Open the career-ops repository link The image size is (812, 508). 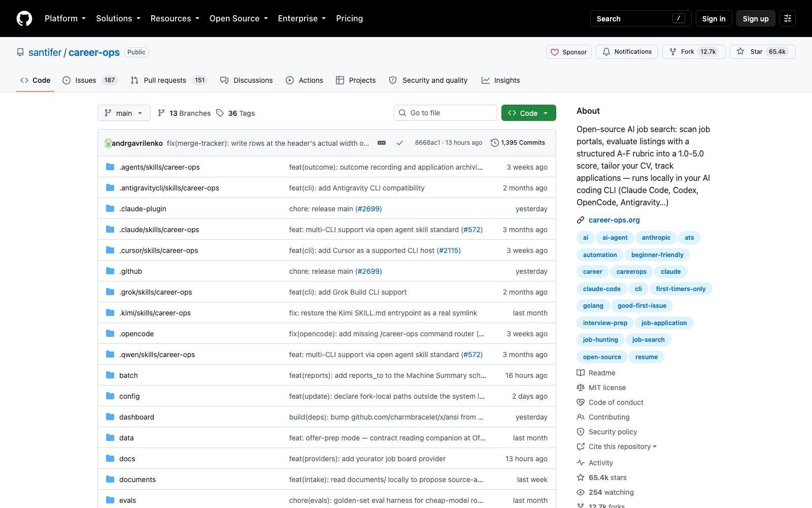tap(94, 52)
